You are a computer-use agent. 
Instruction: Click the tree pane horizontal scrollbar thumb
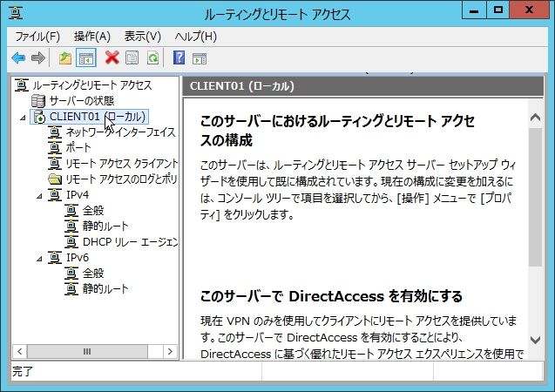[x=87, y=351]
